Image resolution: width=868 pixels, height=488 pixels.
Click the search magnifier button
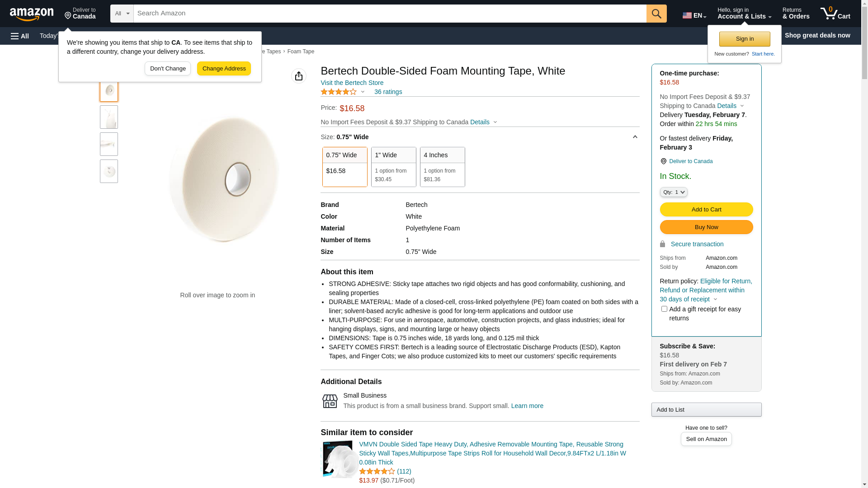pos(656,14)
